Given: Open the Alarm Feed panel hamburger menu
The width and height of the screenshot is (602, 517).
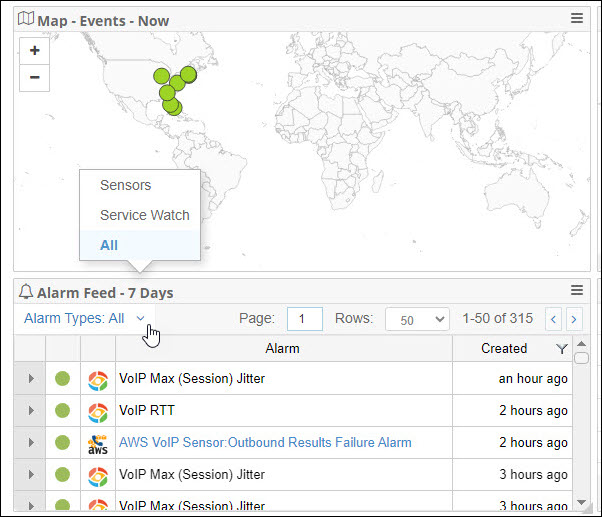Looking at the screenshot, I should 577,291.
